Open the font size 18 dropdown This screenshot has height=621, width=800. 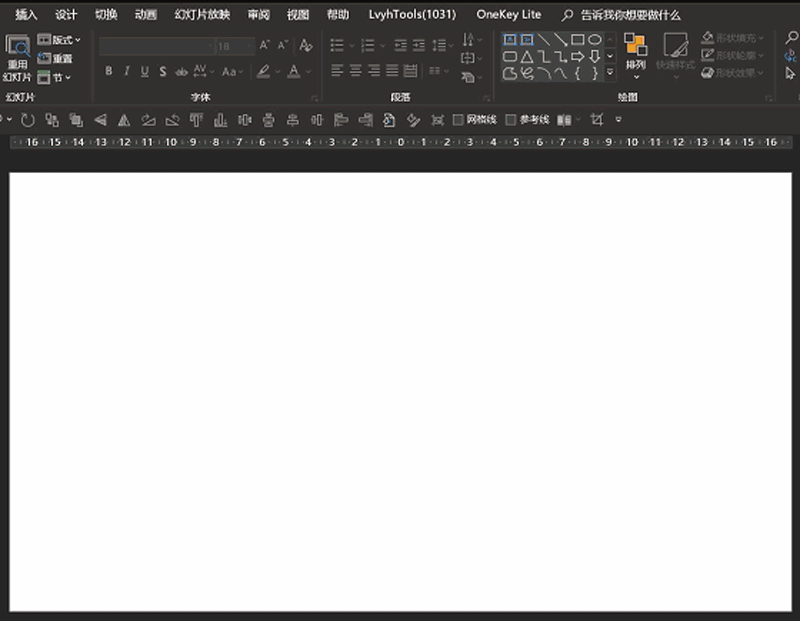click(x=235, y=46)
